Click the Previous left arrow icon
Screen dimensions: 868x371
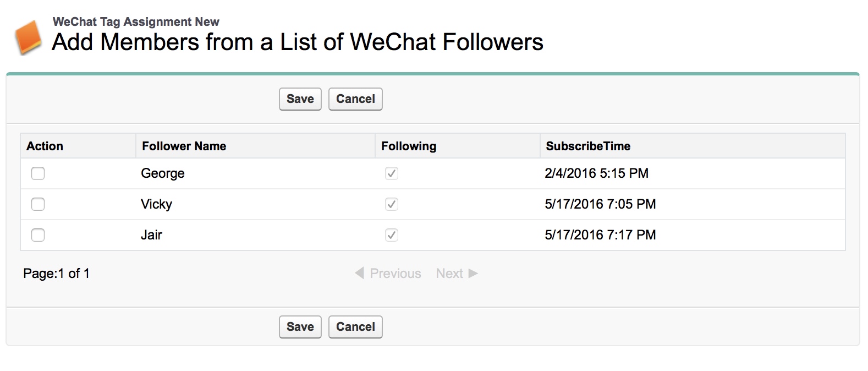tap(360, 273)
